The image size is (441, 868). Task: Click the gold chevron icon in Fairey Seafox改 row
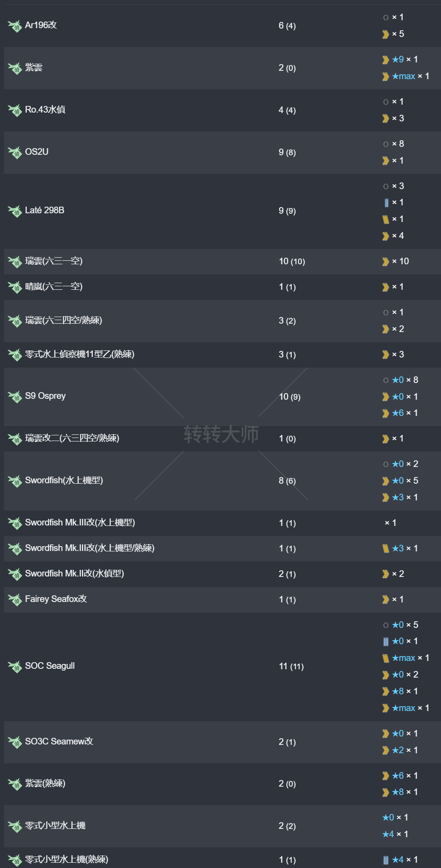(386, 600)
